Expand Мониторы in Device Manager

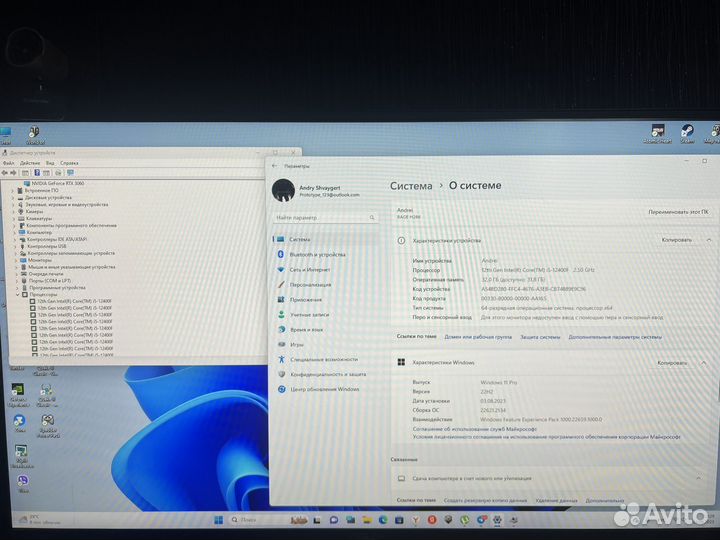[16, 260]
